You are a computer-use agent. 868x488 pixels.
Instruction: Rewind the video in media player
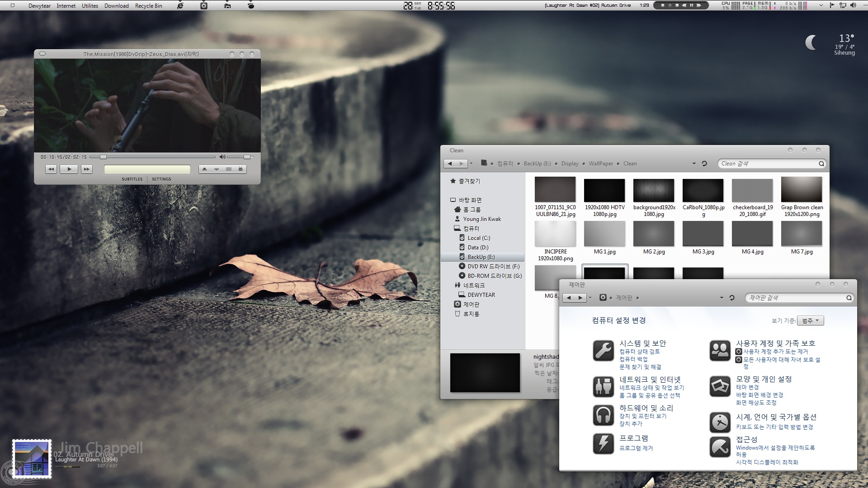point(51,169)
